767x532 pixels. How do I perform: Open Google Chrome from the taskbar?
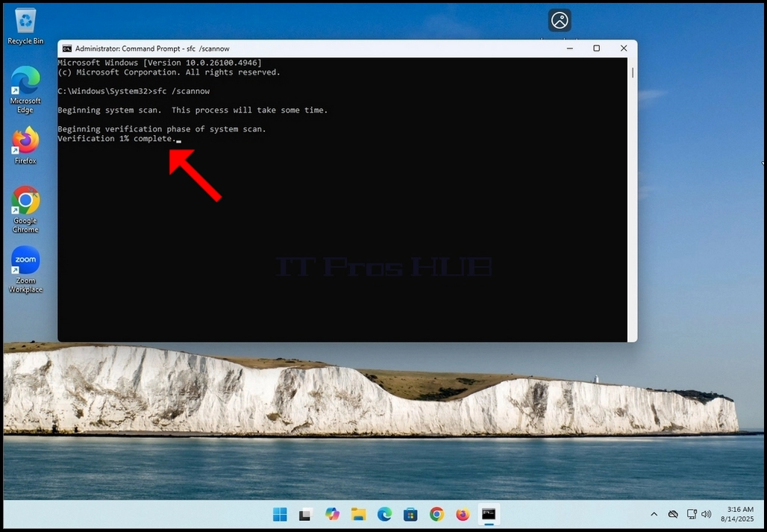436,514
